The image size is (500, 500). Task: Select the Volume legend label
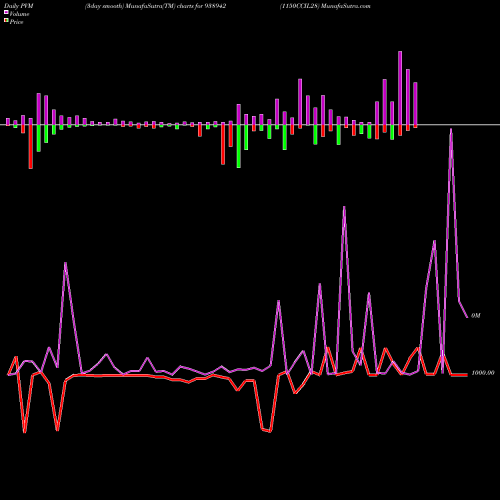pyautogui.click(x=19, y=14)
